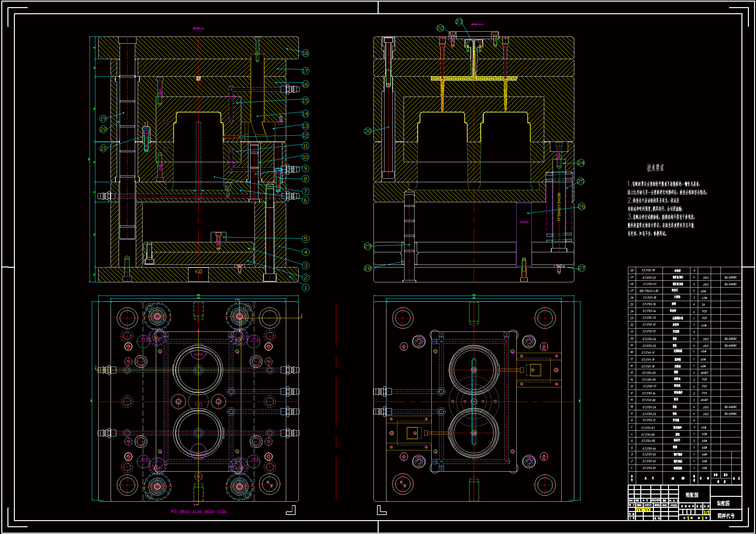Viewport: 756px width, 534px height.
Task: Click the ST.JT01-01 row in parts list
Action: point(649,468)
